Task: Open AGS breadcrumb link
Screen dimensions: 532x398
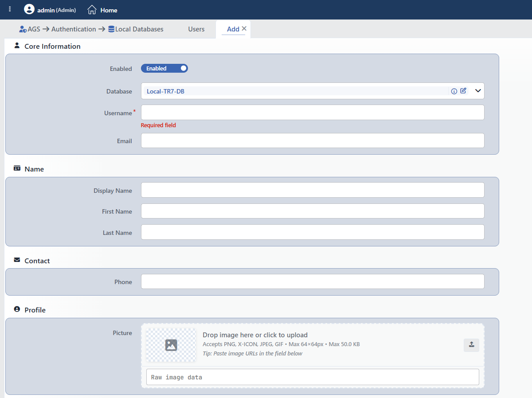Action: pos(34,29)
